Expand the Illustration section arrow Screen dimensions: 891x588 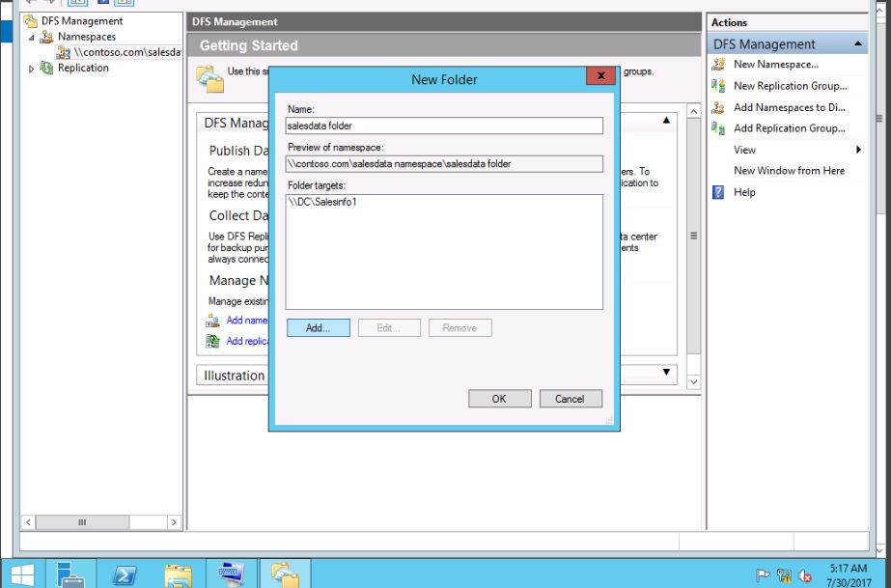click(666, 373)
